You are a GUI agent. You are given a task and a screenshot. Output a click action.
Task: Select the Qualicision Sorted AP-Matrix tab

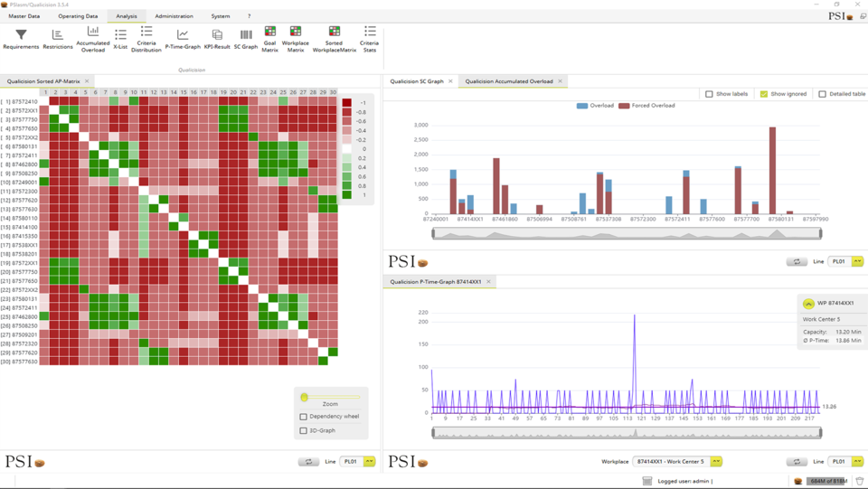43,81
